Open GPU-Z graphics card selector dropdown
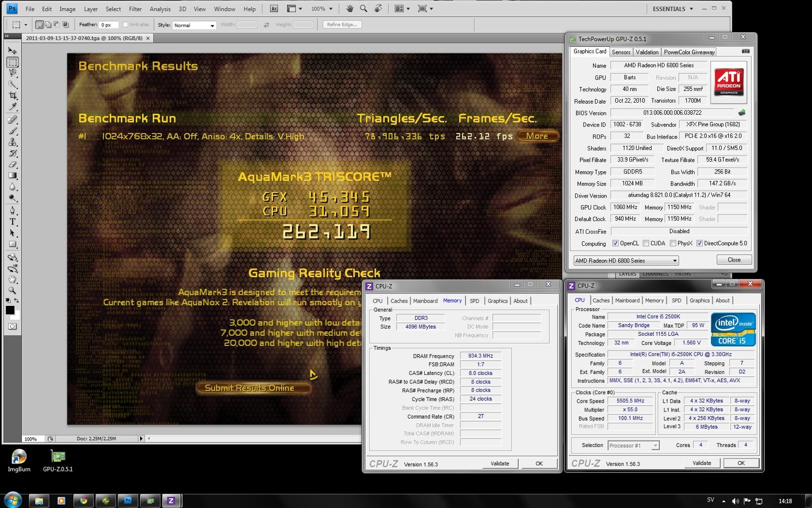 pyautogui.click(x=626, y=261)
